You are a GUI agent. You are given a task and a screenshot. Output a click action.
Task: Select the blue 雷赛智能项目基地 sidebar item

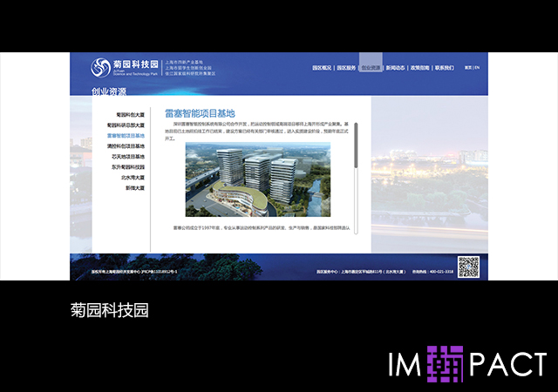click(126, 136)
